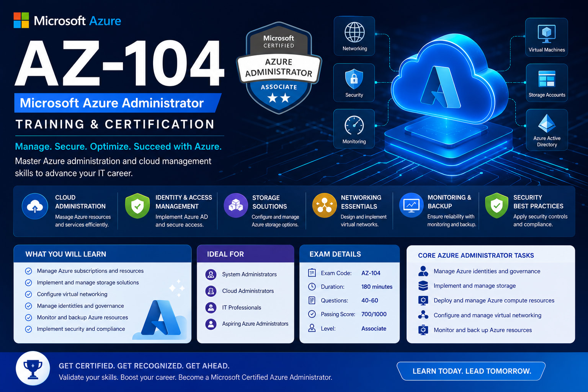The image size is (588, 392).
Task: Click checkmark beside Manage Azure subscriptions and resources
Action: point(28,271)
